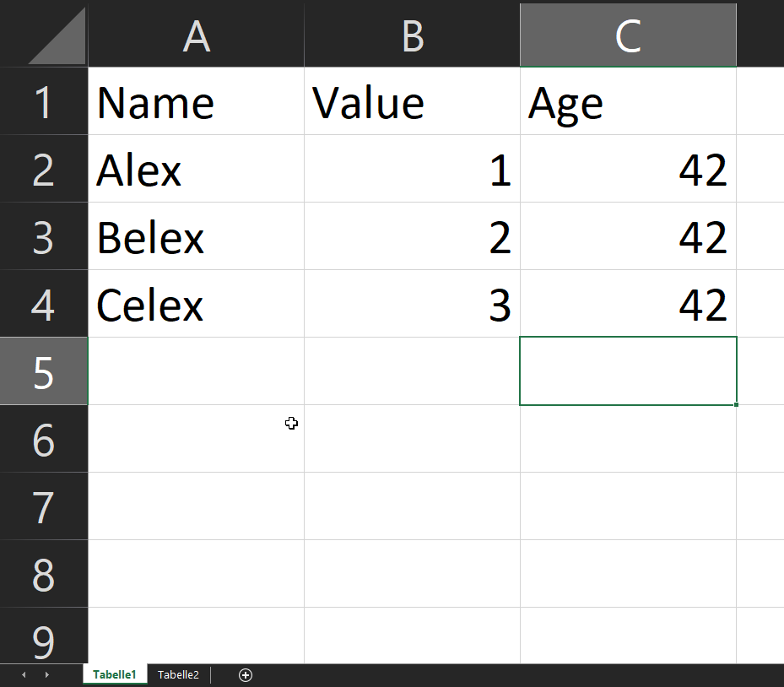Click the cell containing "Name"
Image resolution: width=784 pixels, height=687 pixels.
196,102
